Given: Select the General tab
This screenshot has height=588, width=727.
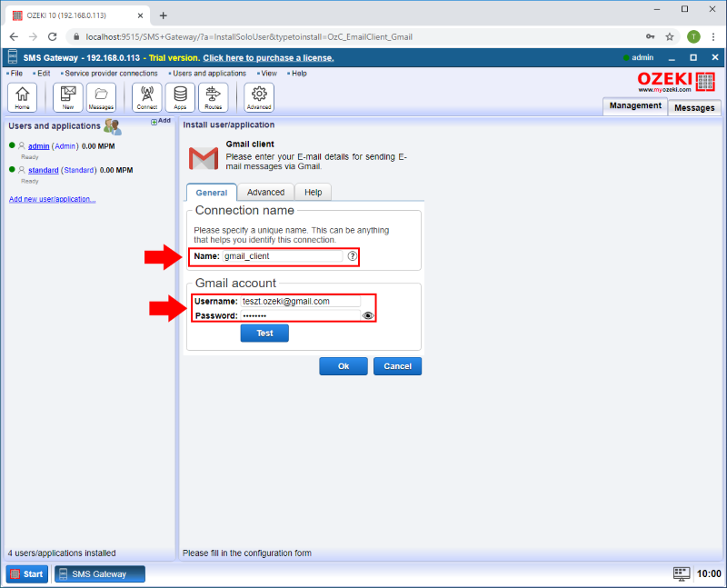Looking at the screenshot, I should (x=212, y=193).
